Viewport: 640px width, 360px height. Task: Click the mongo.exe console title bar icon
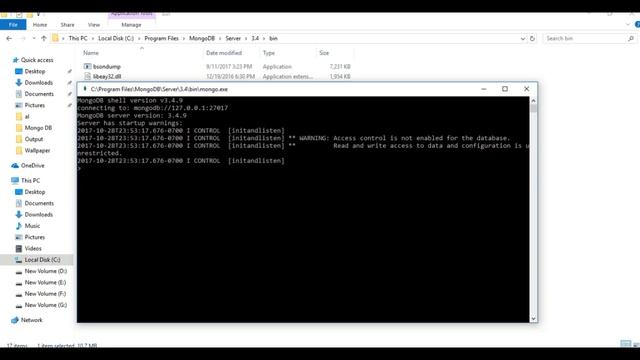point(84,89)
